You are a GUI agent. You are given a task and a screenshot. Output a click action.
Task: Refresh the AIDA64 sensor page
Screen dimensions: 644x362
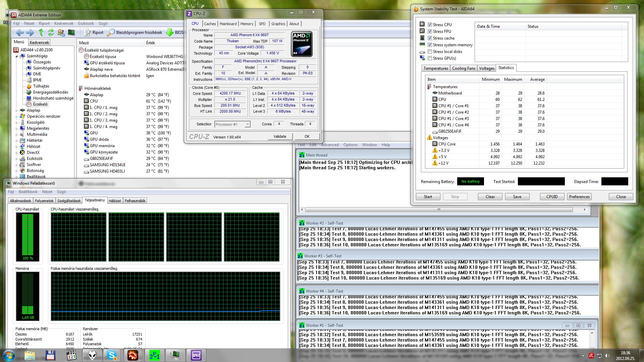(x=51, y=33)
